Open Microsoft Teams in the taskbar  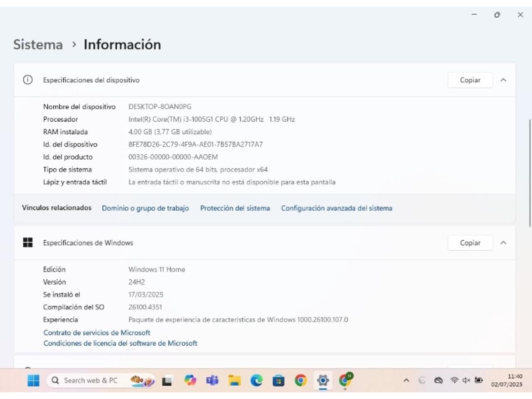212,380
